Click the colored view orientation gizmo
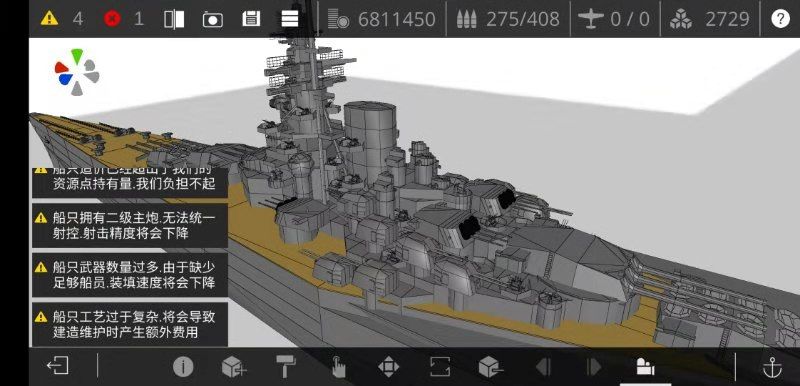This screenshot has height=386, width=800. coord(77,72)
